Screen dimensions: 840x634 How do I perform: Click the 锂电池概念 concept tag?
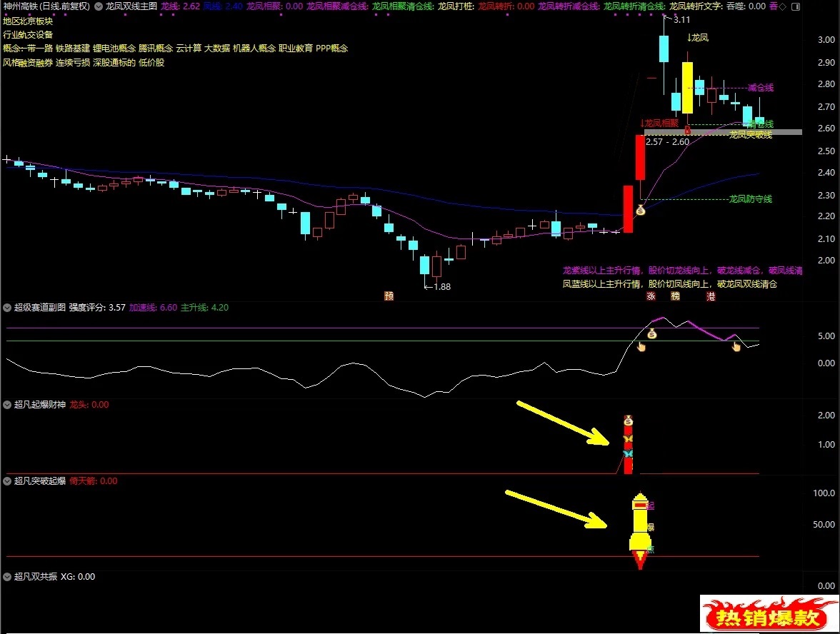point(114,49)
